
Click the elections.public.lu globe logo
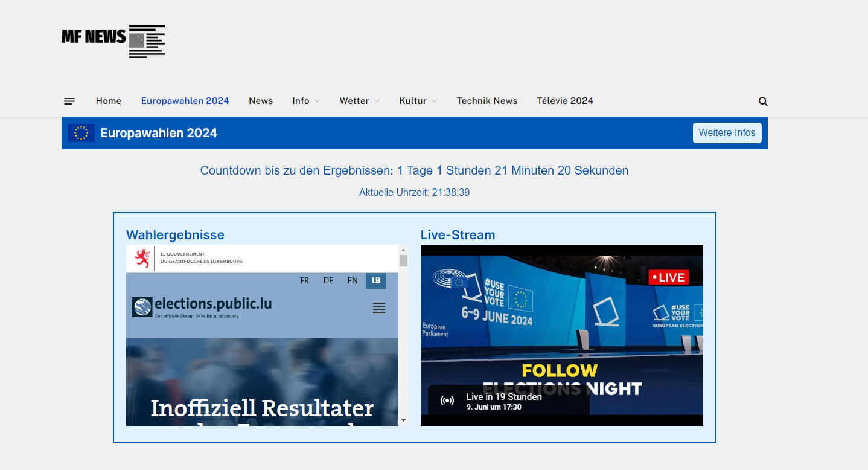click(142, 307)
